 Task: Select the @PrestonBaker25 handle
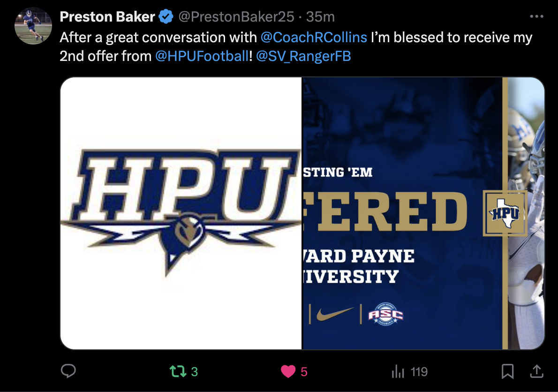point(236,17)
